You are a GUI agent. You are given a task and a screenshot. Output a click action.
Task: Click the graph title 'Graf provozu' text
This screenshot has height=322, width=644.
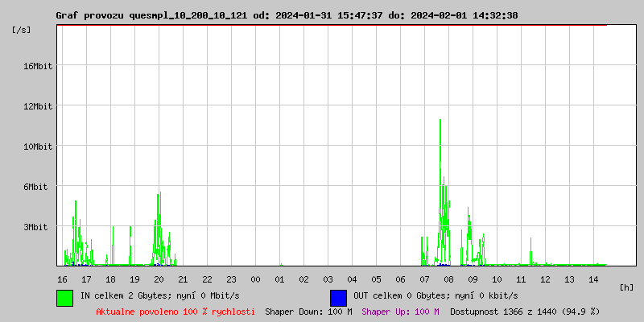(90, 15)
